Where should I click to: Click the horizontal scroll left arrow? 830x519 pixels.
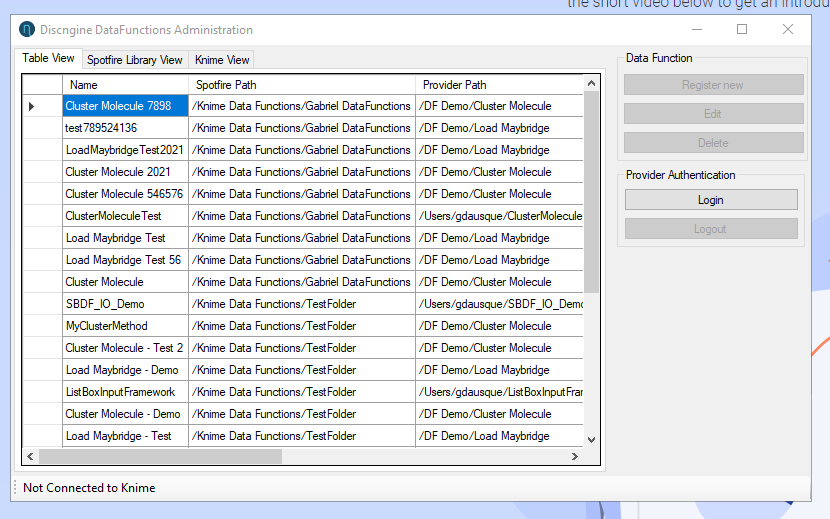(30, 457)
